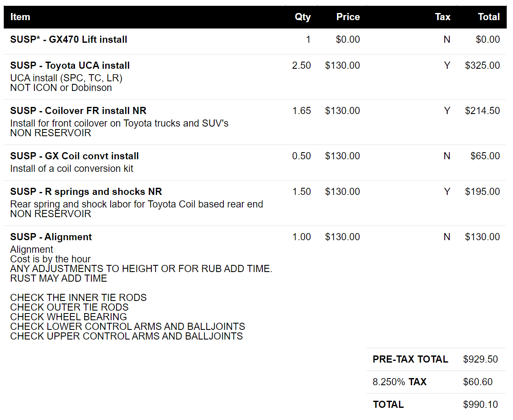
Task: Click the rear spring and shock labor description
Action: [x=137, y=204]
